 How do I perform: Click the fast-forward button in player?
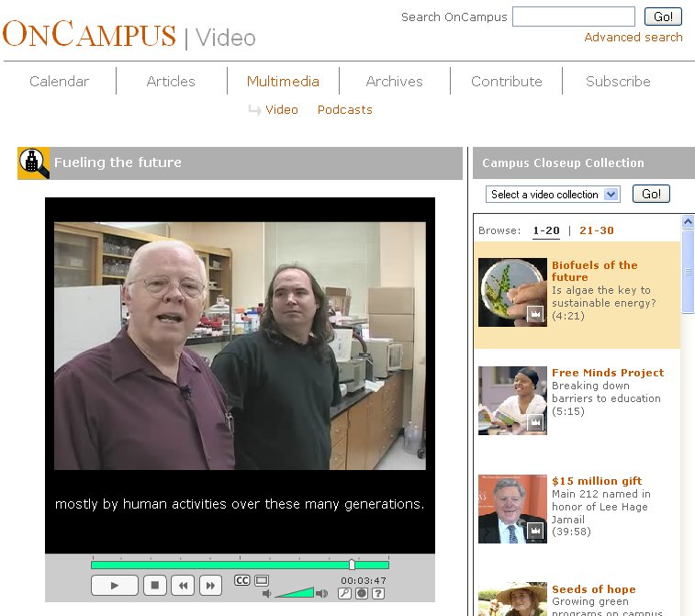pos(210,586)
